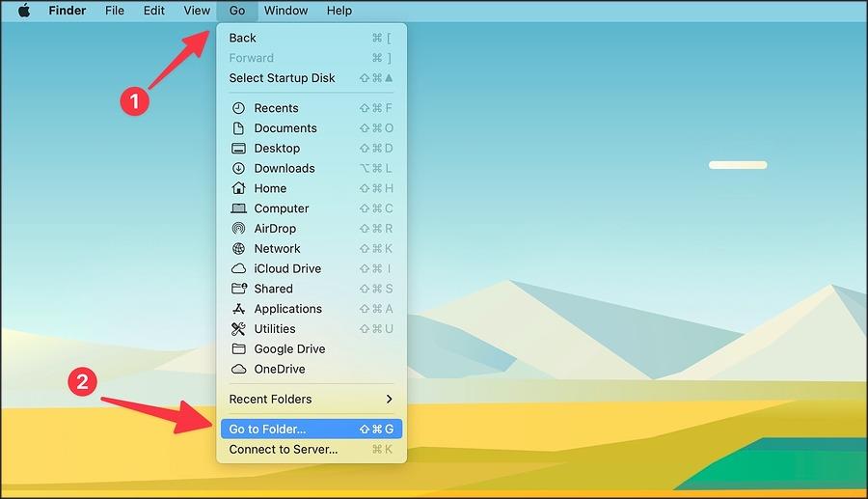Open the Window menu
The height and width of the screenshot is (499, 868).
[x=285, y=11]
